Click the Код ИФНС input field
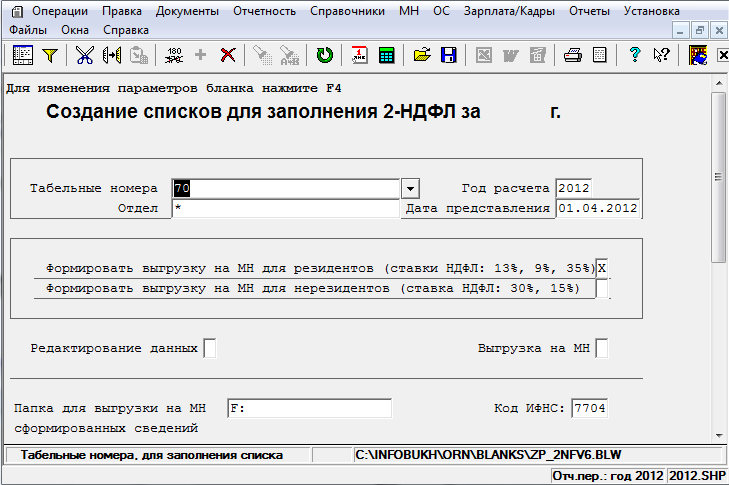Screen dimensions: 729x485 (x=589, y=408)
